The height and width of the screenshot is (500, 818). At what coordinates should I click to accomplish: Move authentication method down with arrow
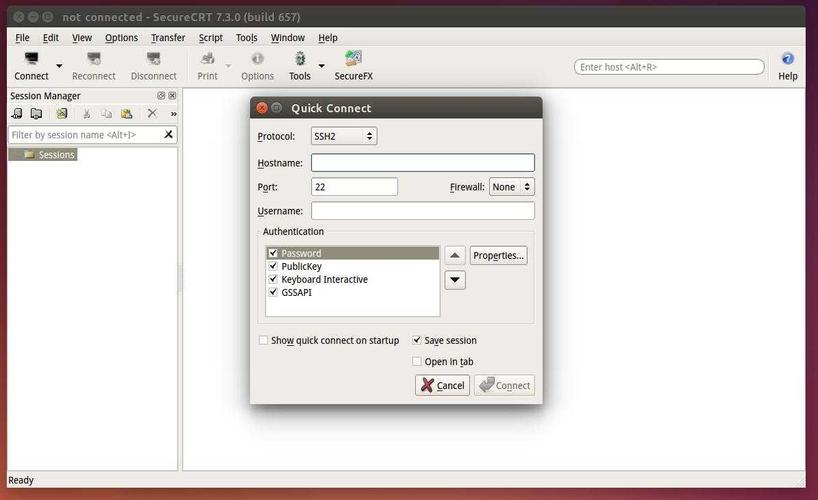tap(455, 280)
